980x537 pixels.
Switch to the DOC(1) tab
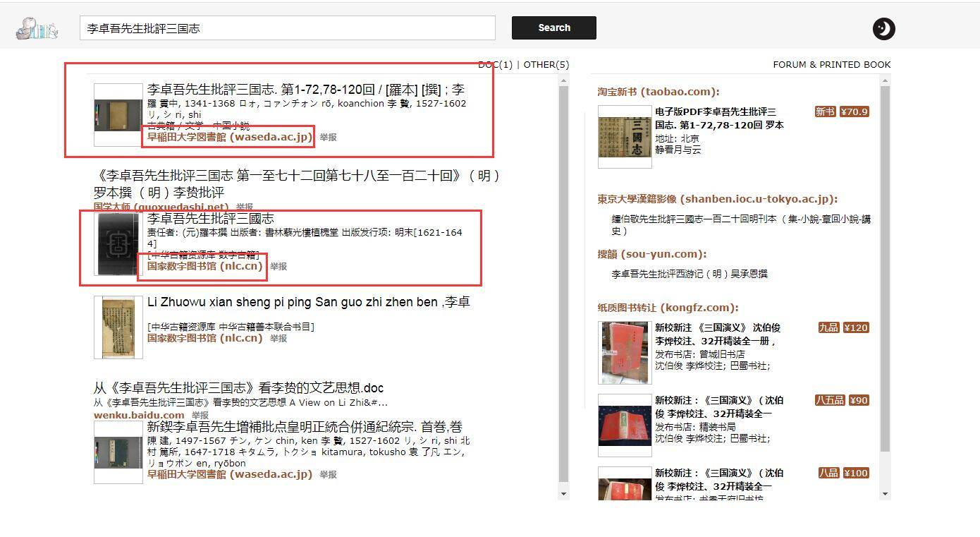(x=495, y=65)
